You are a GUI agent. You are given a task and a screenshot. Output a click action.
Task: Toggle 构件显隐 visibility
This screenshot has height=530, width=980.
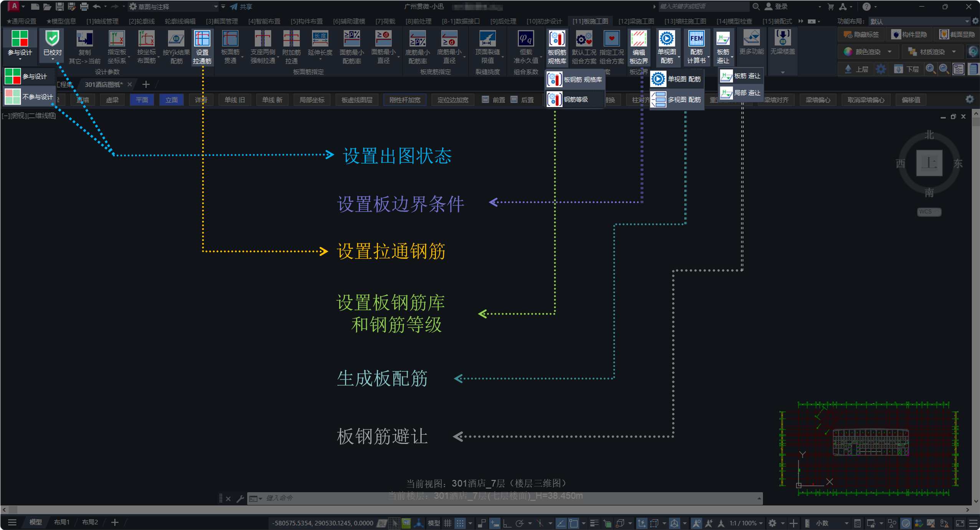coord(909,35)
